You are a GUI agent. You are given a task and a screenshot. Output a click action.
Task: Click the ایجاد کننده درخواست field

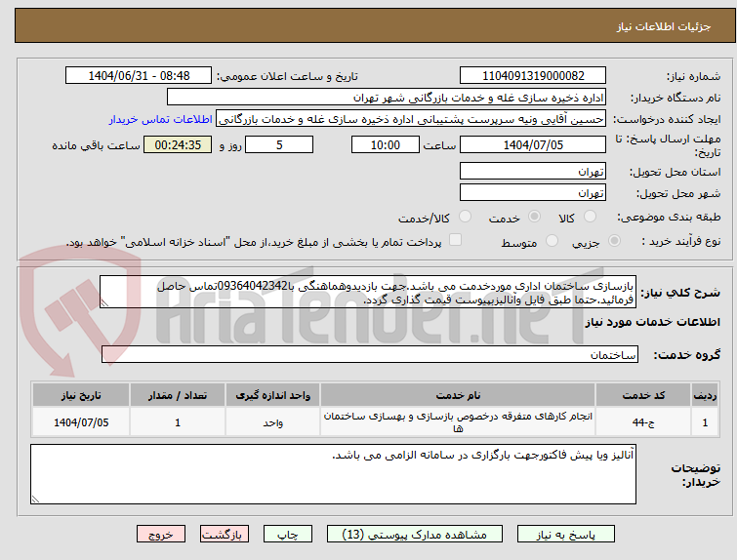click(x=411, y=119)
